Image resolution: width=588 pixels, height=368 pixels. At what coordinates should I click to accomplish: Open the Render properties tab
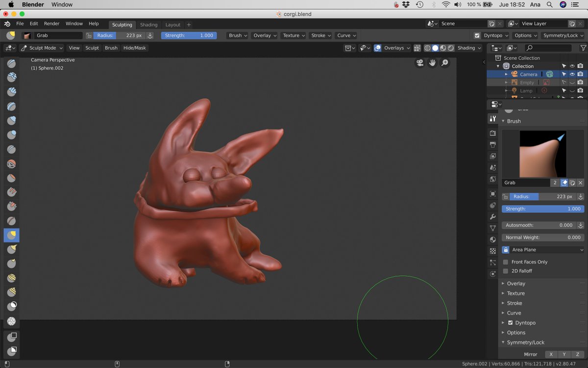493,133
